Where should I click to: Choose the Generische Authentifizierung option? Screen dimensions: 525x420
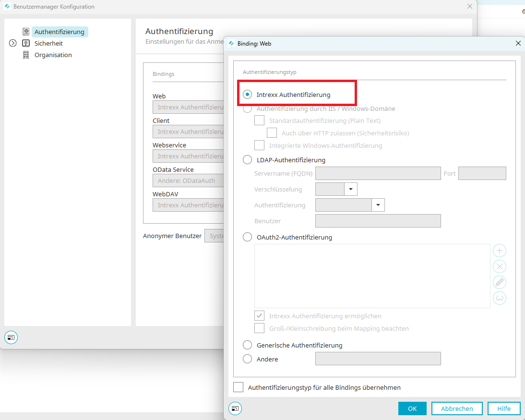(x=248, y=345)
